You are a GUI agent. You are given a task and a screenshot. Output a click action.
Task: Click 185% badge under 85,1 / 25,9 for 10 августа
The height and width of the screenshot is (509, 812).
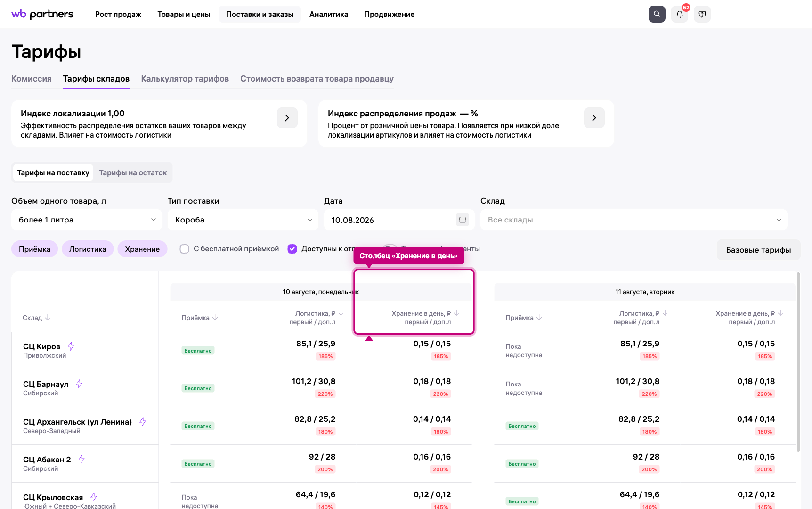(x=325, y=356)
